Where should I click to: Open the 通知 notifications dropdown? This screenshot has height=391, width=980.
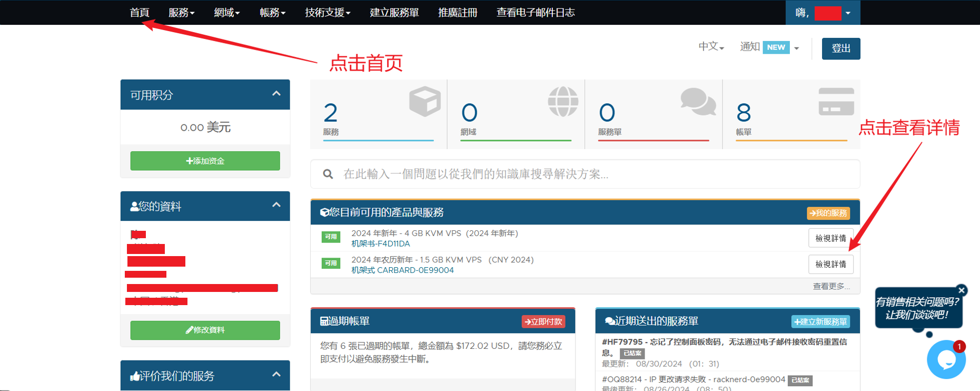coord(769,47)
